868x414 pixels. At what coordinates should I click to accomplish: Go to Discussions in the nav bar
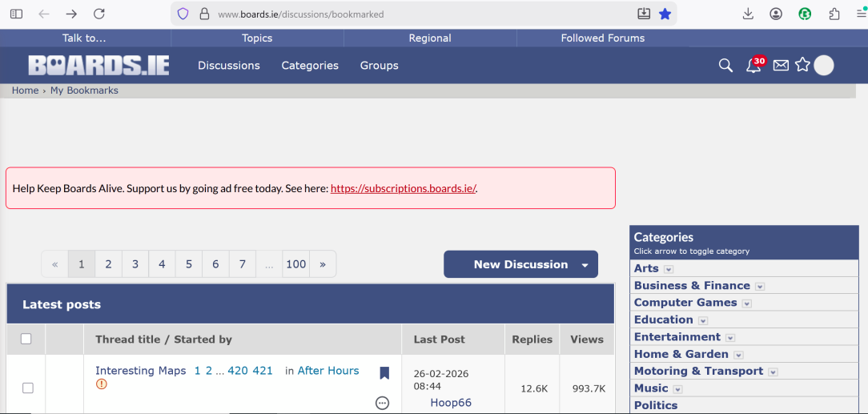pyautogui.click(x=229, y=66)
